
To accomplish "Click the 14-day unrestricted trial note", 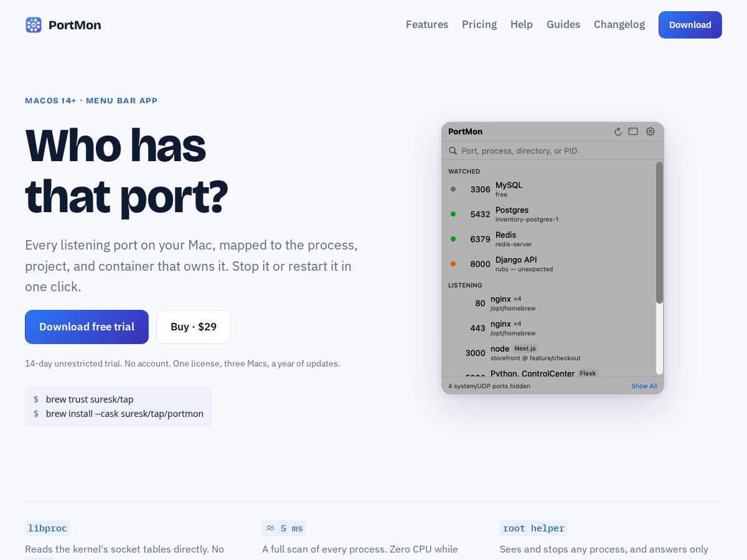I will pos(182,363).
